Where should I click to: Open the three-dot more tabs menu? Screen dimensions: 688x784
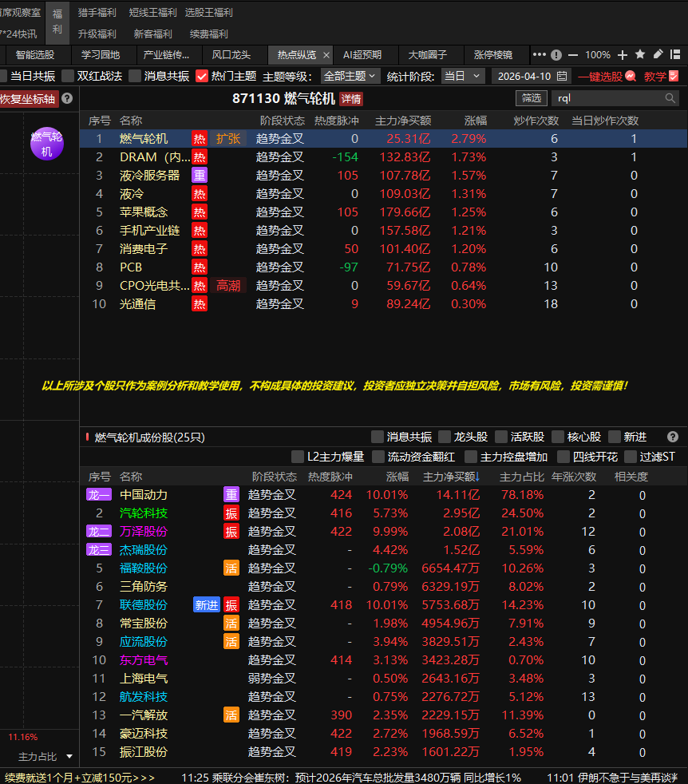click(x=540, y=55)
